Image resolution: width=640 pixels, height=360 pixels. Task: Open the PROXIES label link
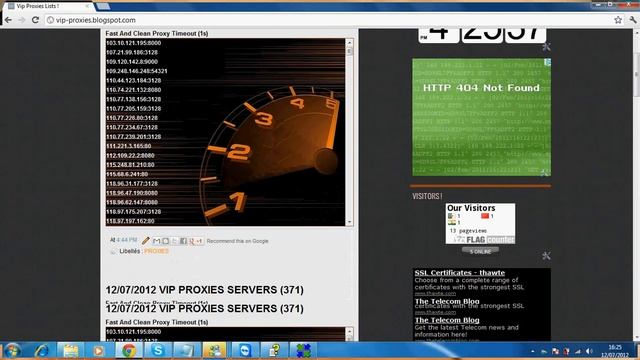pos(156,251)
